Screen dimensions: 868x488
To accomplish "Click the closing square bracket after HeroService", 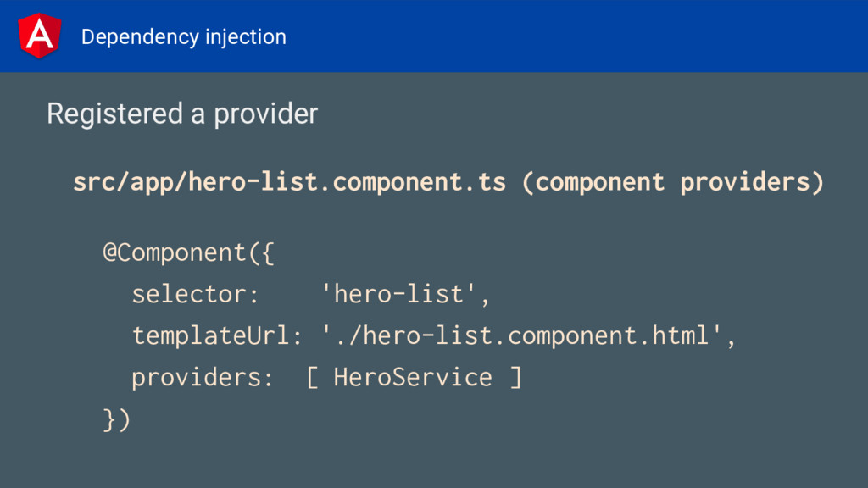I will (515, 377).
